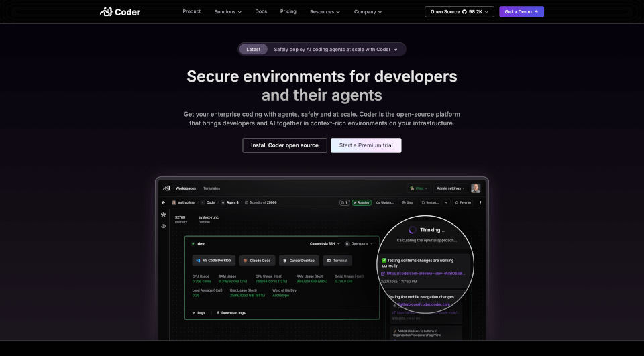
Task: Launch Claude Code app
Action: click(257, 261)
